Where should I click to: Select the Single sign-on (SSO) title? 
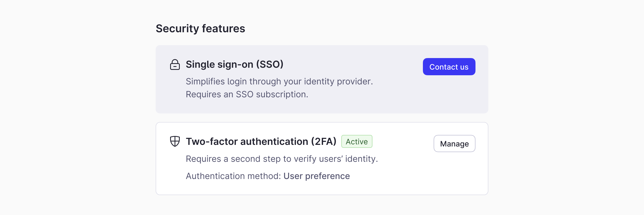click(x=234, y=64)
